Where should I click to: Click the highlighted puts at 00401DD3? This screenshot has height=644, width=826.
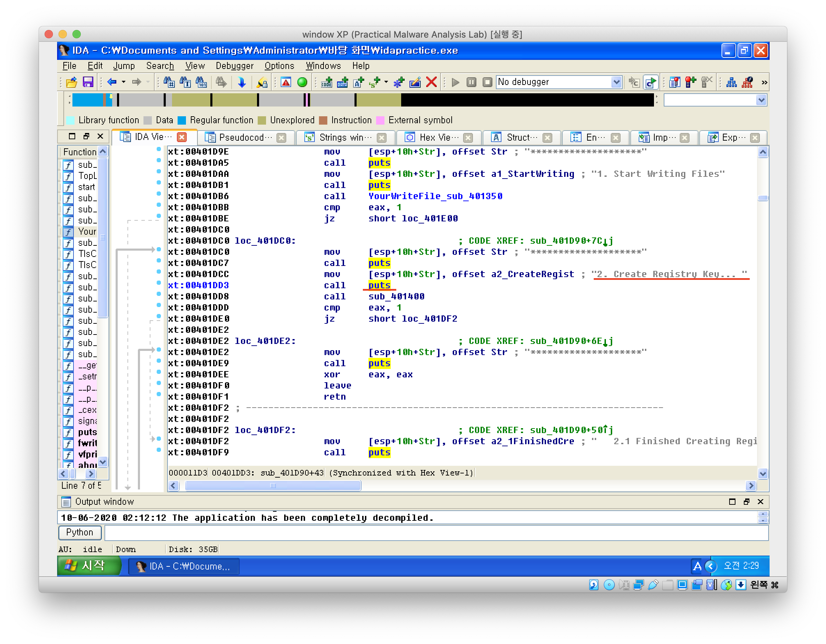(x=379, y=285)
